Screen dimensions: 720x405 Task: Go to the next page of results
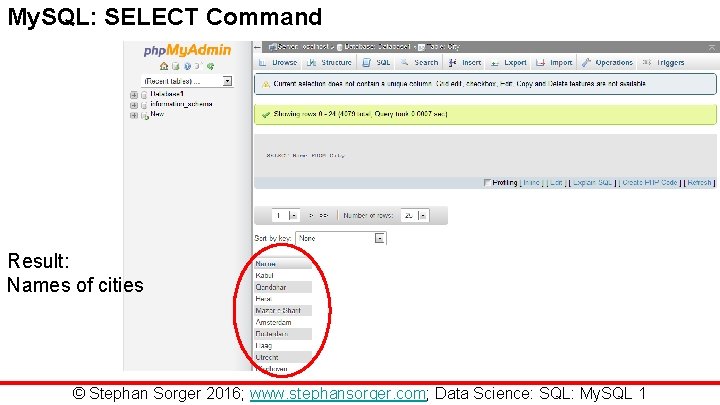coord(311,215)
